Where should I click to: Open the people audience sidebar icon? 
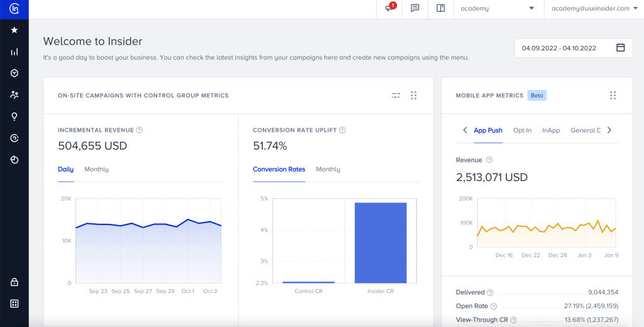(x=14, y=95)
